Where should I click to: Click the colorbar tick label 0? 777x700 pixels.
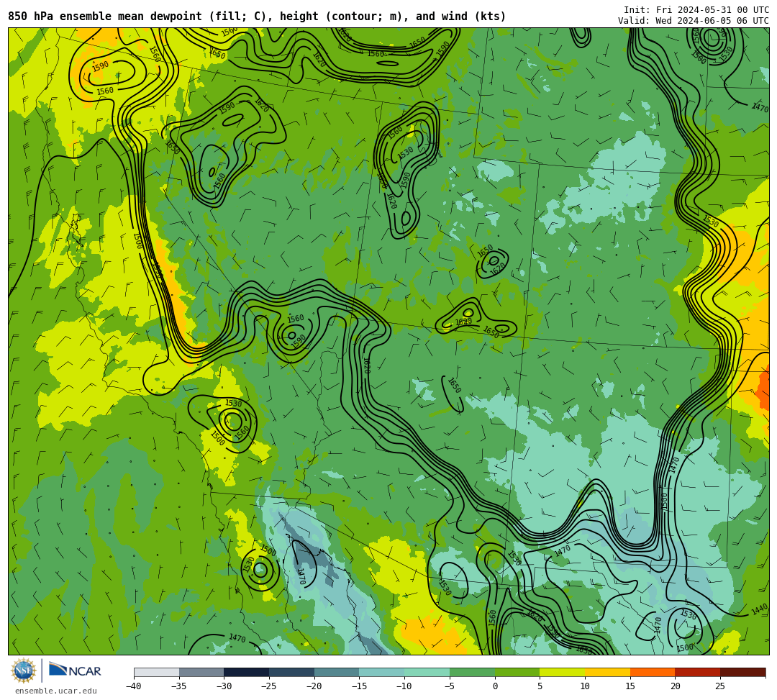coord(495,686)
